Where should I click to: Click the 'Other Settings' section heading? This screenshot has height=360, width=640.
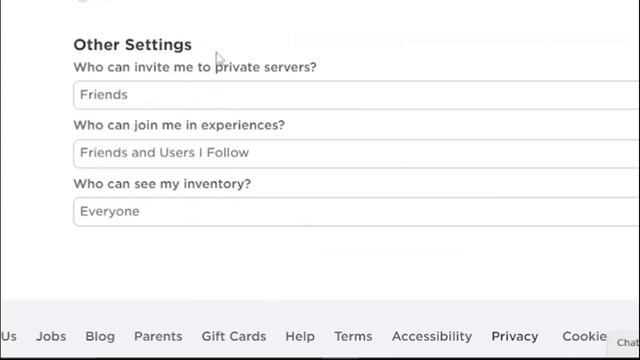(133, 45)
